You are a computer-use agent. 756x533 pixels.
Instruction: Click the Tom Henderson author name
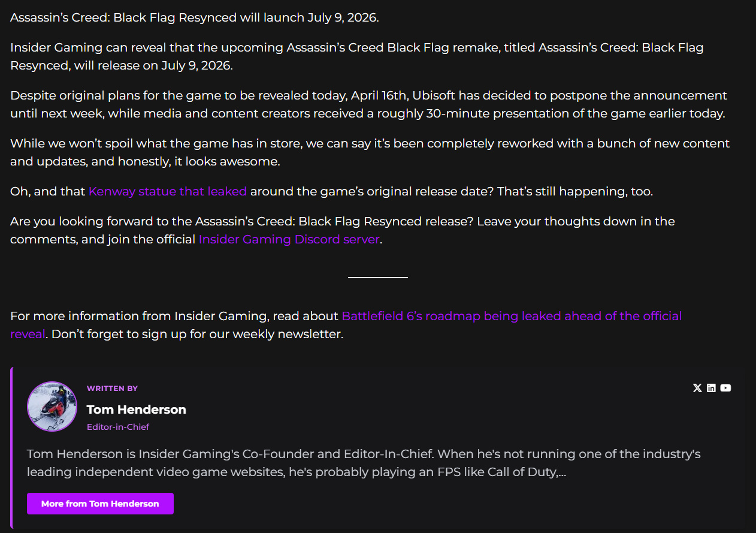coord(136,409)
